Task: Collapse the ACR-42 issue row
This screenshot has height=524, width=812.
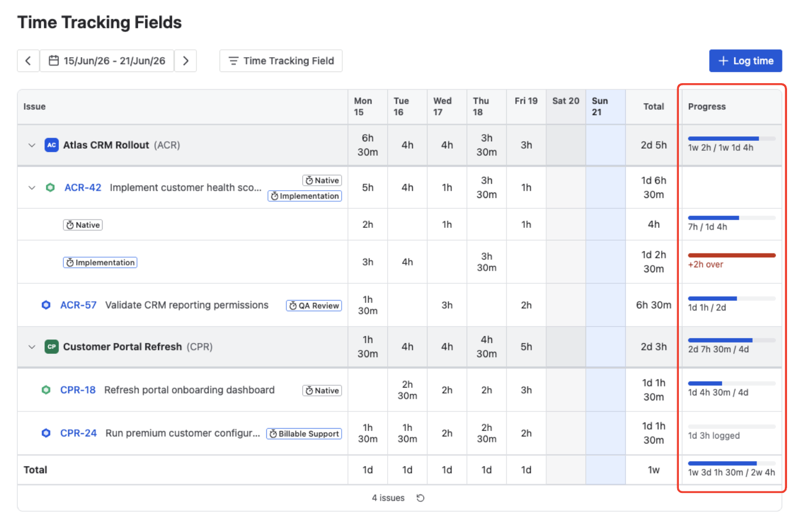Action: (32, 188)
